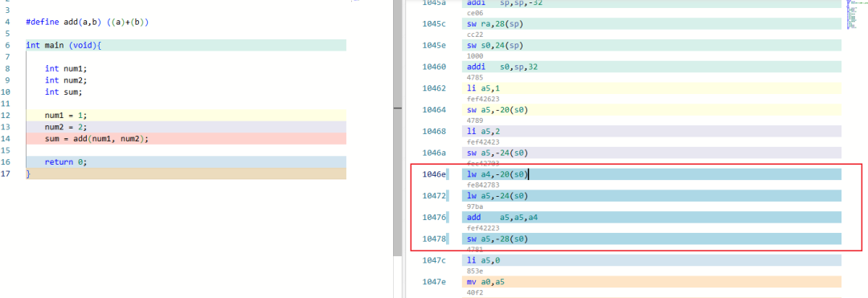Click the 'sw a5,-20(s0)' instruction

[x=652, y=110]
